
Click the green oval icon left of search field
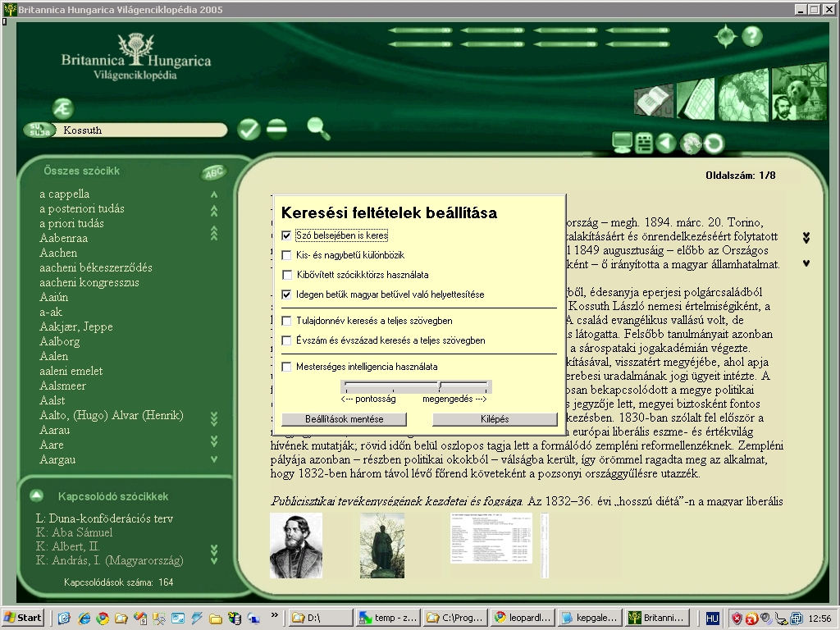point(39,130)
